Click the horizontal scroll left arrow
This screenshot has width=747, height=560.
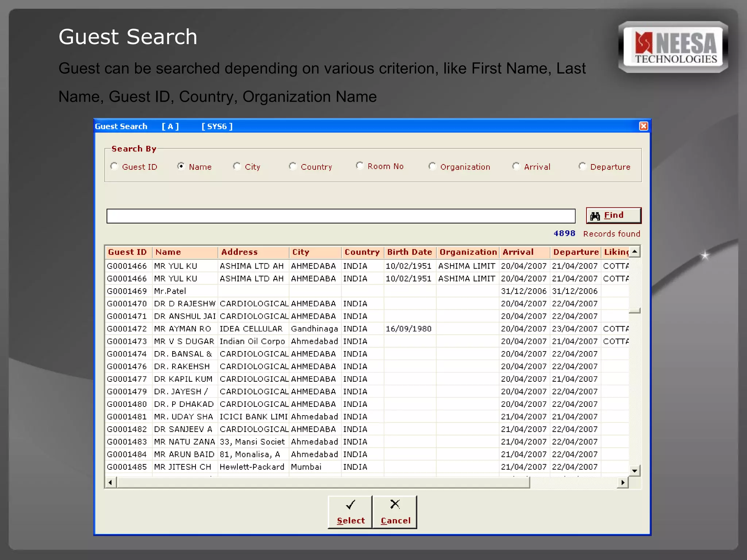coord(111,482)
